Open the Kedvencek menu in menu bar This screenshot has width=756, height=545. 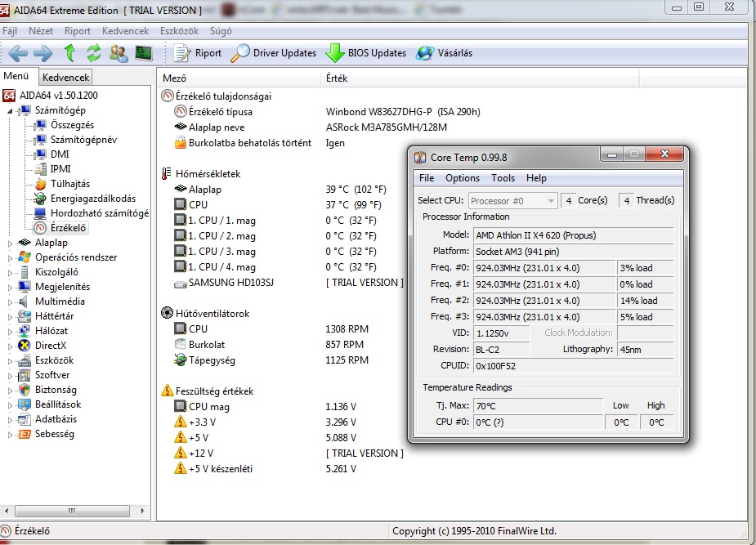(125, 31)
